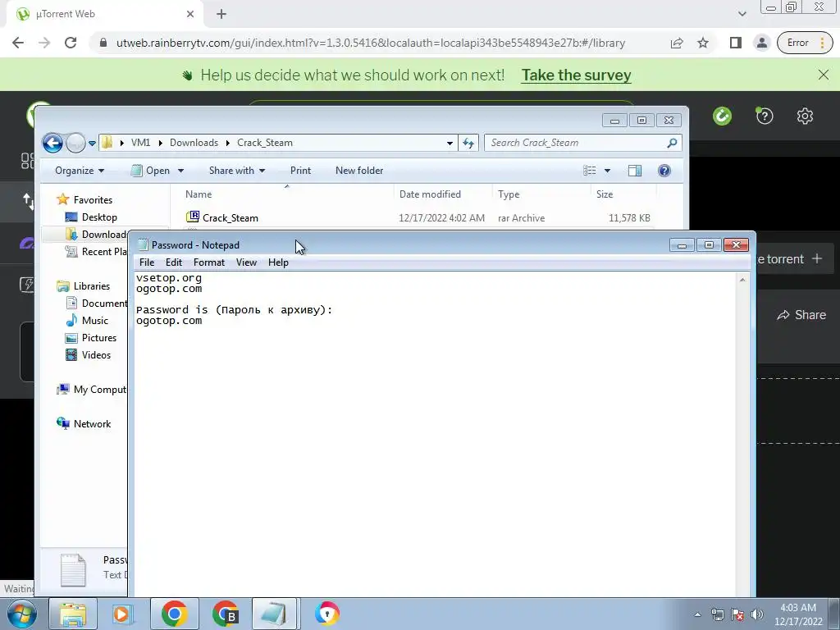Share this page from address bar
This screenshot has height=630, width=840.
tap(677, 43)
